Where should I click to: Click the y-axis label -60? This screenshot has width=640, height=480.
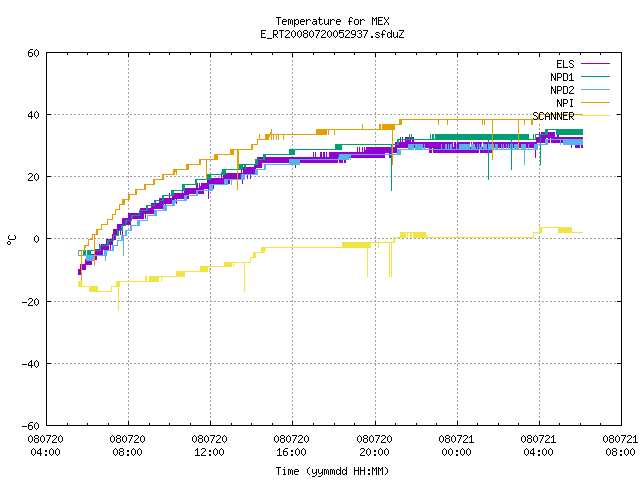pyautogui.click(x=31, y=426)
